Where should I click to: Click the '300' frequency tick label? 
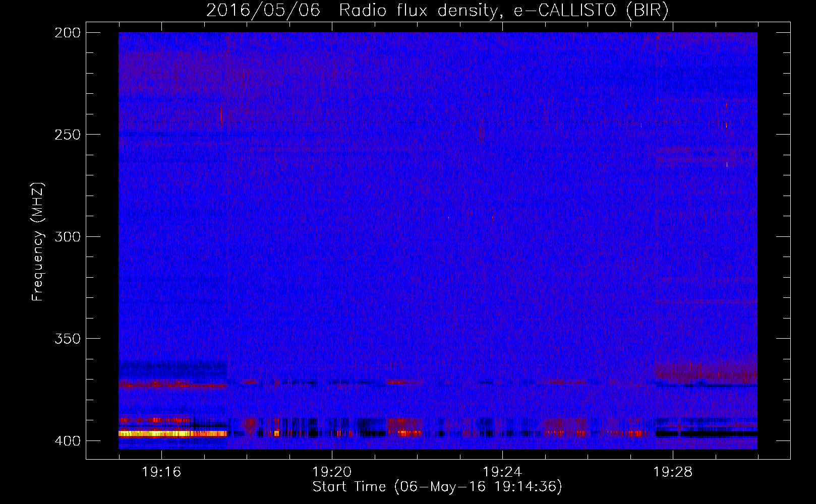(x=68, y=236)
